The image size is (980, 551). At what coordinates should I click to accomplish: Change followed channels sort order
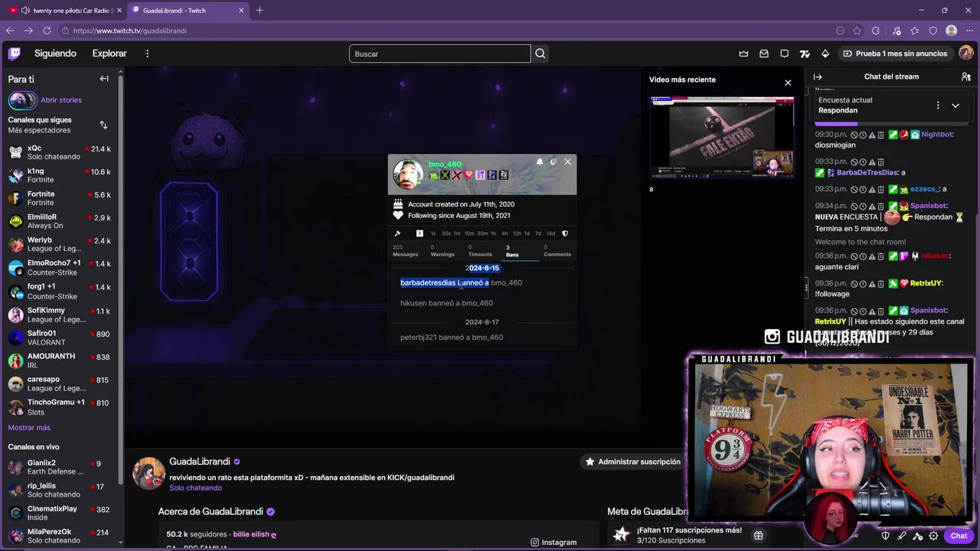point(103,125)
